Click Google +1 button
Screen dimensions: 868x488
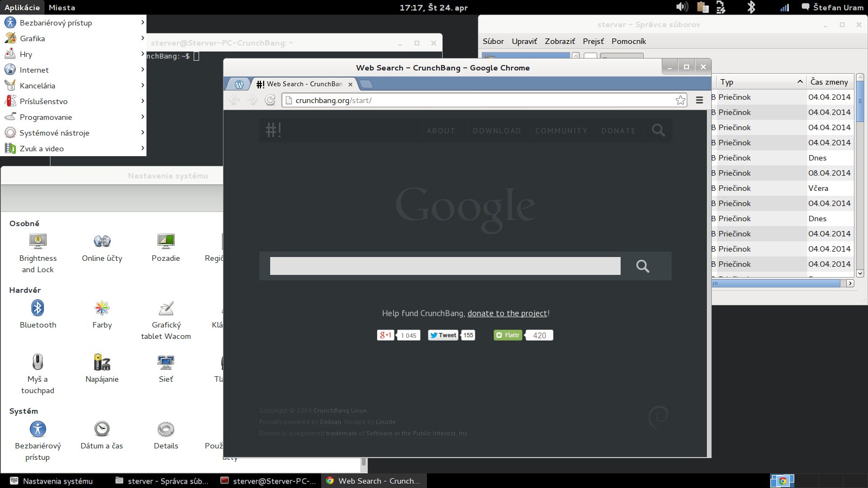click(x=385, y=335)
